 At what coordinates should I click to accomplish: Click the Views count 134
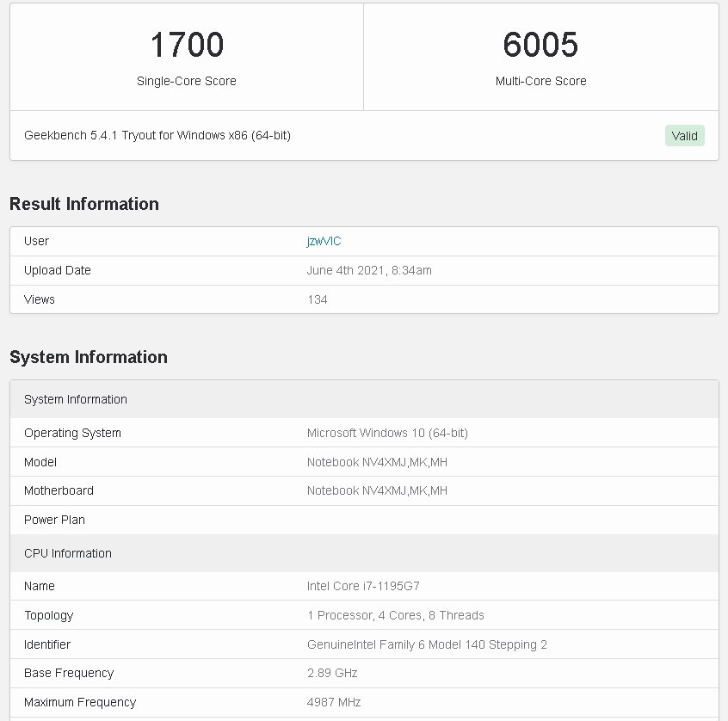pos(318,299)
